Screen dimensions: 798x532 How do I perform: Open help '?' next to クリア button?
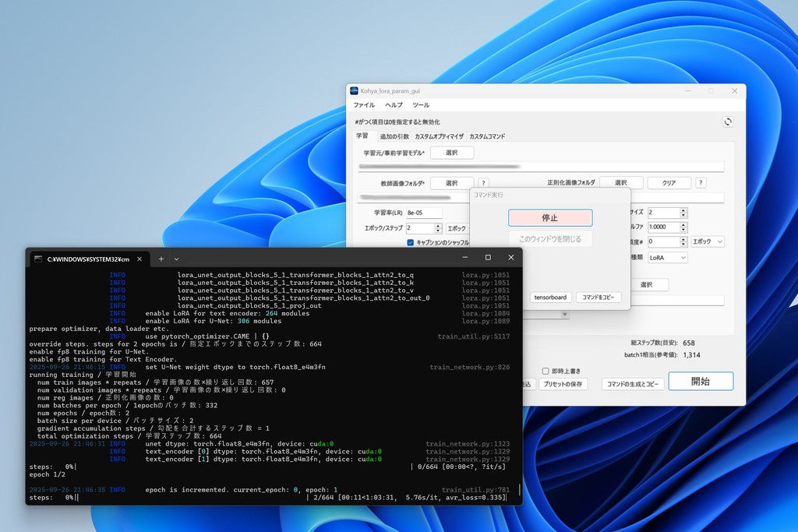(x=701, y=183)
